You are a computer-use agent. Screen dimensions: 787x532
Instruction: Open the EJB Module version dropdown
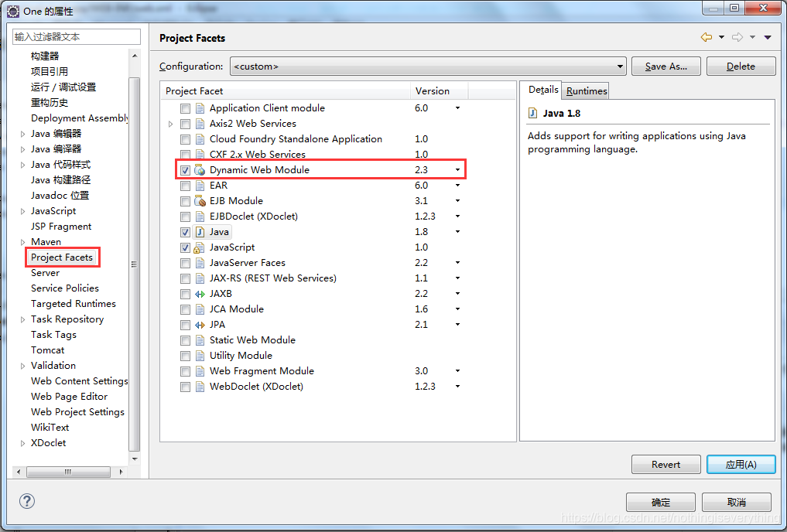458,200
